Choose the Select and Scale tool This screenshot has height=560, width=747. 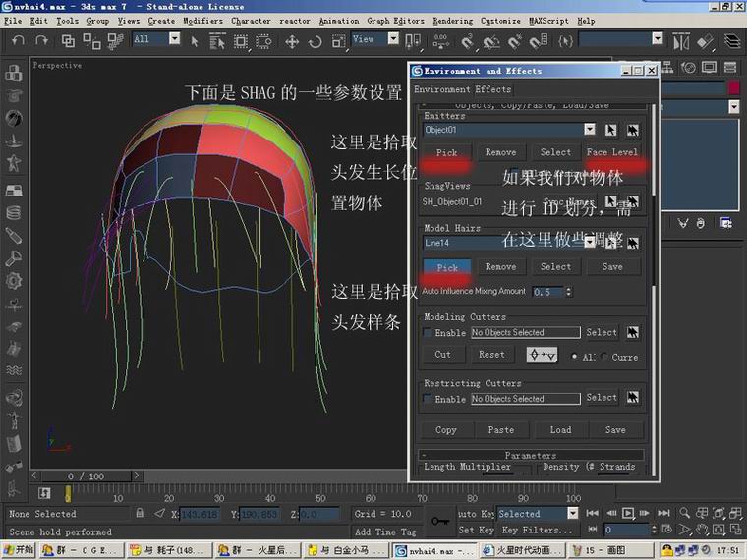coord(338,42)
